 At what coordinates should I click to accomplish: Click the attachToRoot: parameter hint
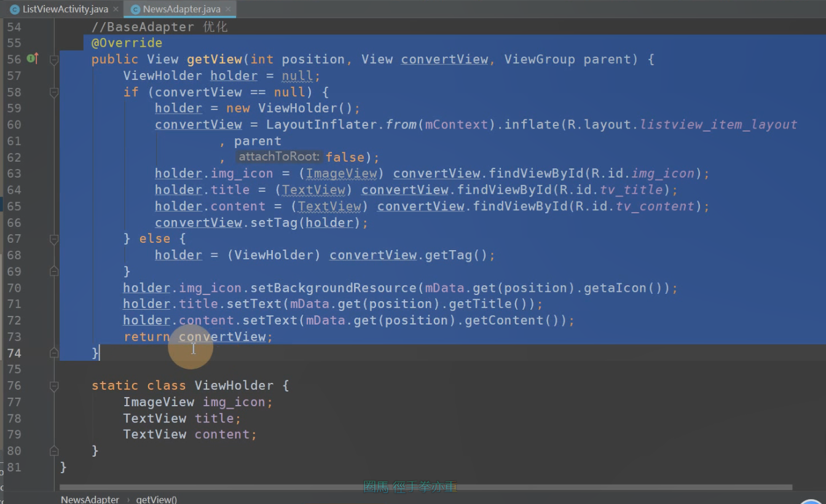[x=279, y=157]
